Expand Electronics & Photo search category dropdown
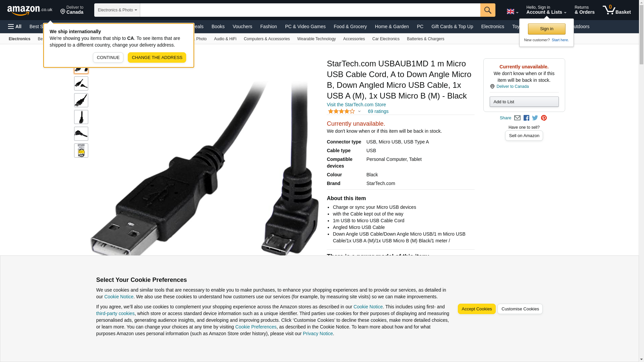This screenshot has height=362, width=644. tap(117, 10)
